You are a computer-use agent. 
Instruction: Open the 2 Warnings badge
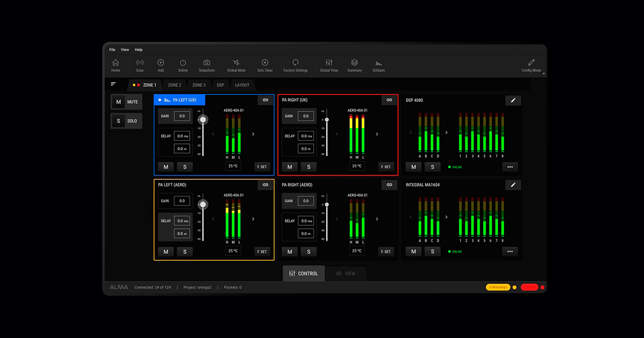click(498, 288)
